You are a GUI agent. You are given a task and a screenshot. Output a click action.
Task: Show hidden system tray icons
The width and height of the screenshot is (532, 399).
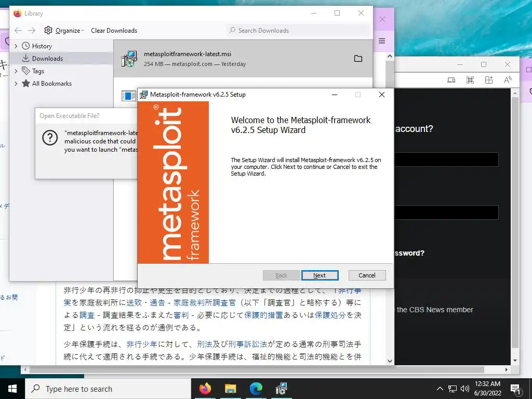pyautogui.click(x=440, y=389)
